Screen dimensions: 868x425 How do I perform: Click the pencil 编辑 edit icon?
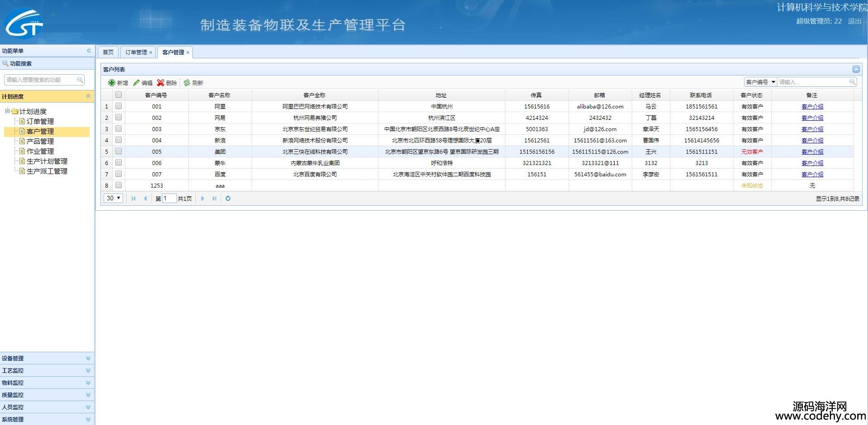(x=136, y=83)
